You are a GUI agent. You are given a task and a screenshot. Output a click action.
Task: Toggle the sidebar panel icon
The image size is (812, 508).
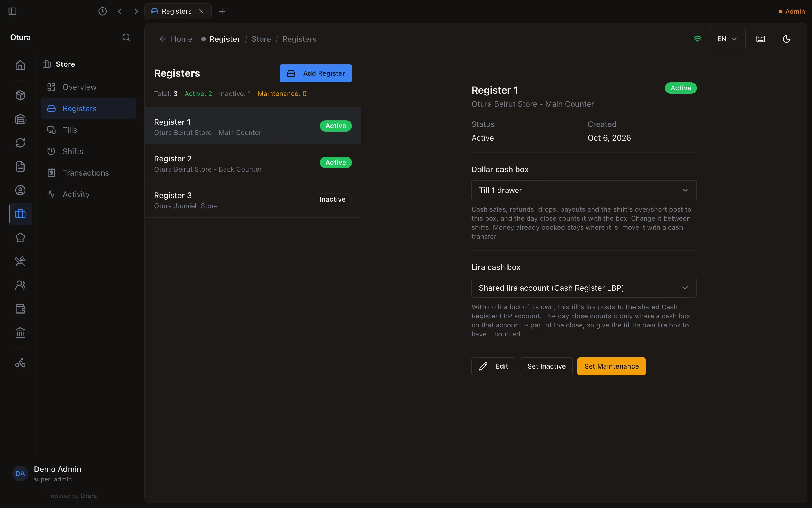[12, 11]
